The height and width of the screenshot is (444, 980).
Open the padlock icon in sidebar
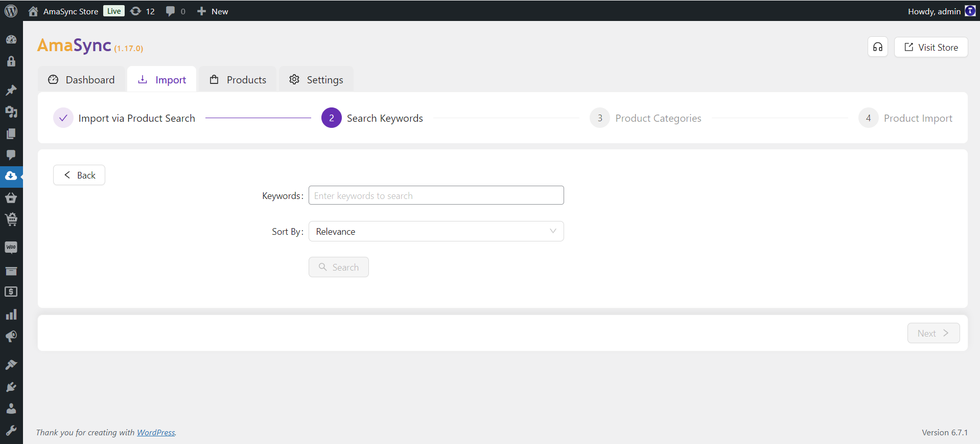tap(11, 61)
